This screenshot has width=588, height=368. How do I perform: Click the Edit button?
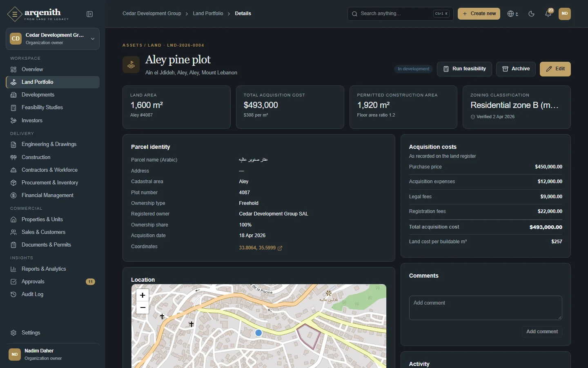coord(555,69)
